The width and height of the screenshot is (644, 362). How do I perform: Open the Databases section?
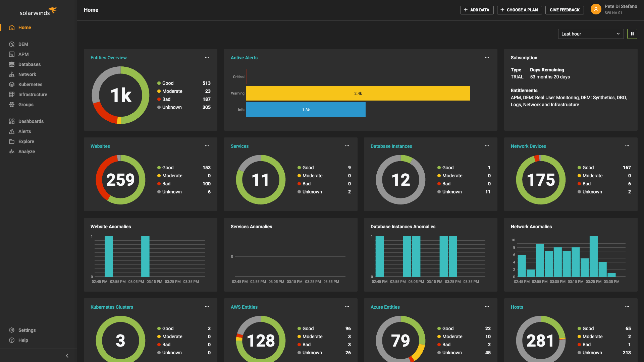(29, 64)
